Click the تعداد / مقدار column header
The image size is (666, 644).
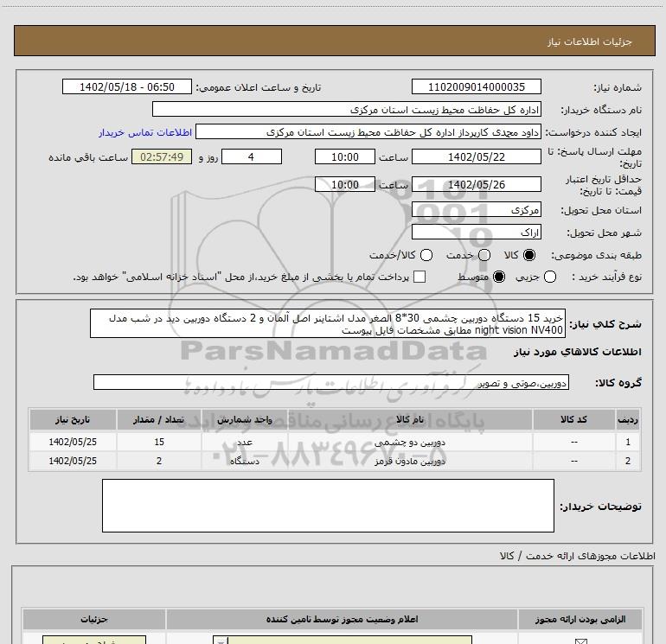coord(159,419)
